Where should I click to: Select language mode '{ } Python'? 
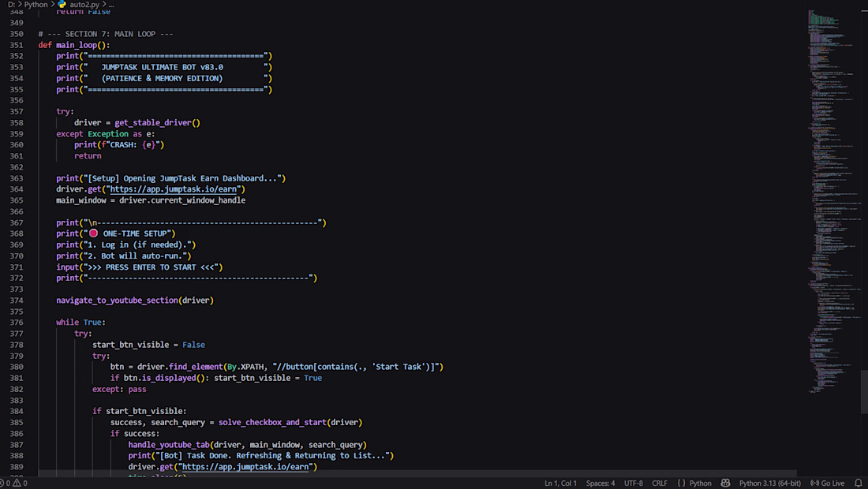pos(694,483)
